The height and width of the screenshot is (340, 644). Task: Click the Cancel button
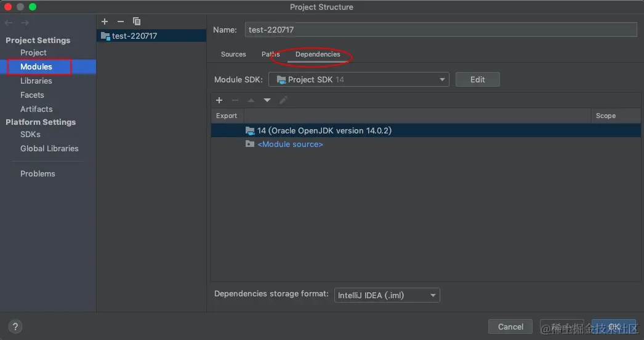pyautogui.click(x=510, y=326)
